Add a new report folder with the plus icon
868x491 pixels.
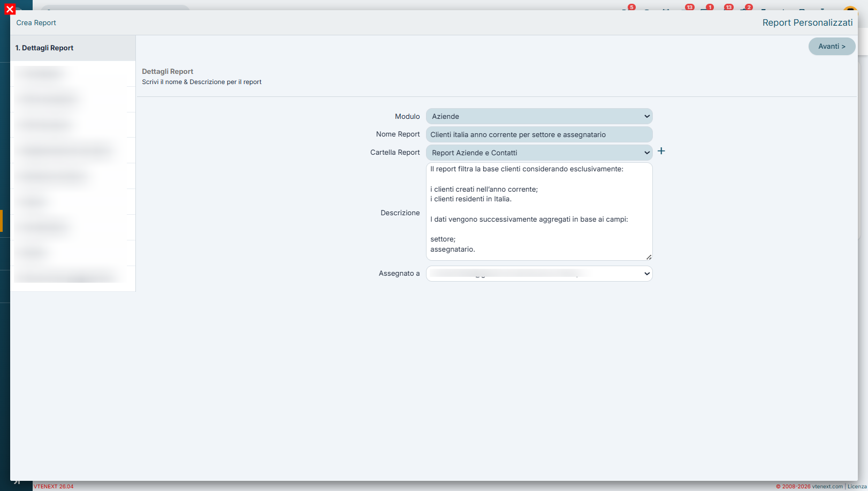click(661, 151)
